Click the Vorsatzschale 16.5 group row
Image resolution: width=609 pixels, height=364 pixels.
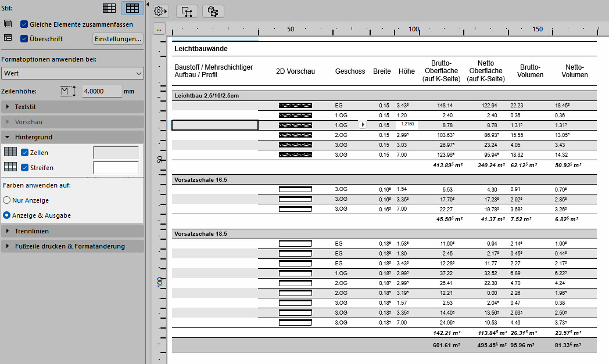(384, 179)
